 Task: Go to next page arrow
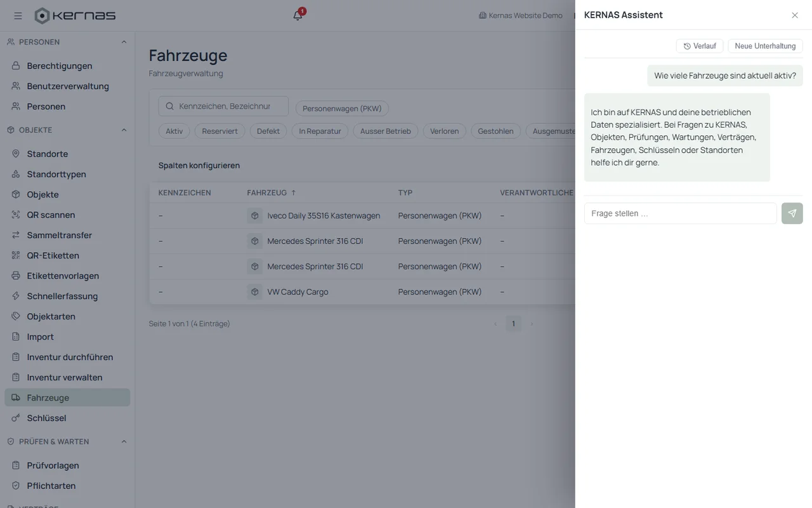(x=532, y=324)
